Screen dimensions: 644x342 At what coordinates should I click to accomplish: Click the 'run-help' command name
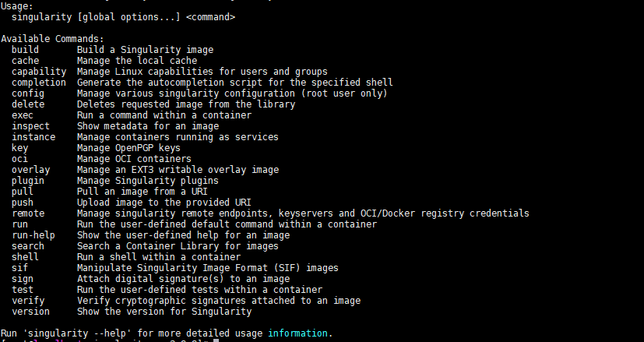pyautogui.click(x=33, y=235)
